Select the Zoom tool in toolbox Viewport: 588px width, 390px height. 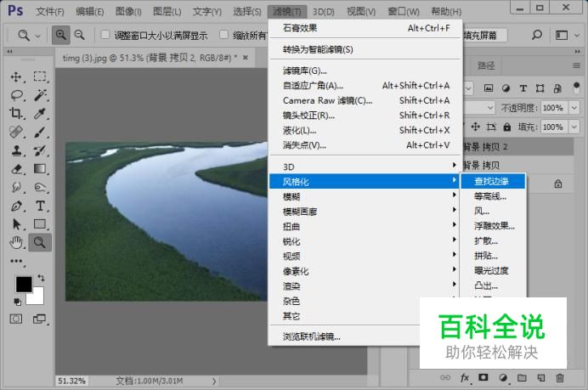(x=40, y=243)
